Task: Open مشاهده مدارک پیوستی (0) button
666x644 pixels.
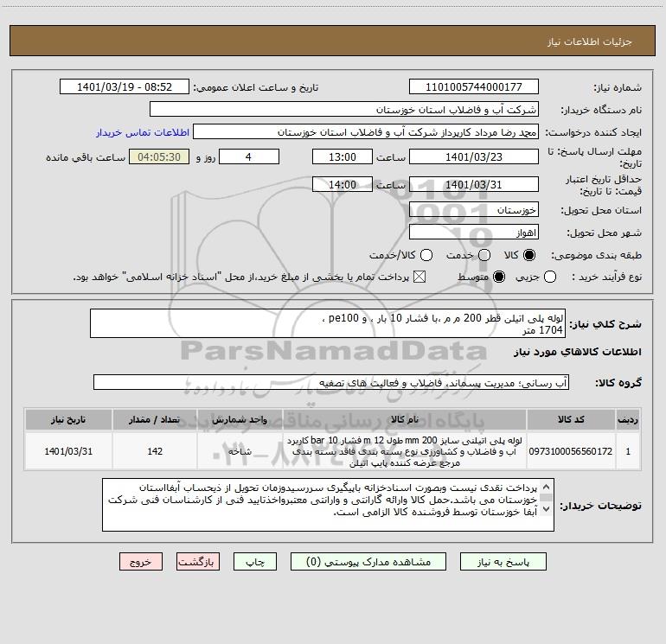Action: tap(368, 562)
